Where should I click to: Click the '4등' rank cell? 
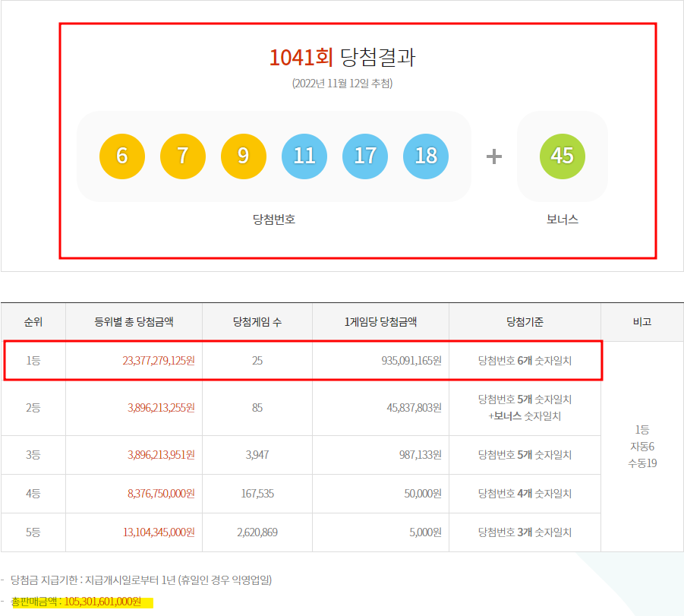(33, 494)
